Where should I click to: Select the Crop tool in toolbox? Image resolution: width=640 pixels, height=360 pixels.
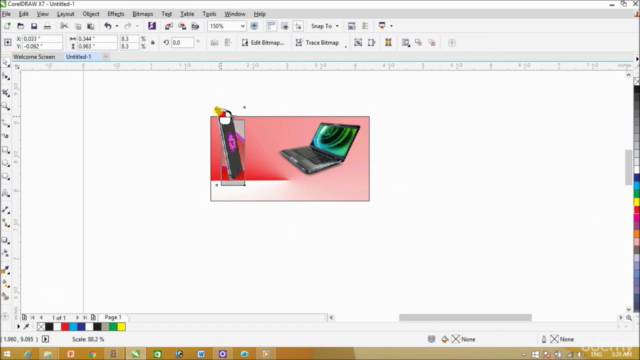[6, 93]
